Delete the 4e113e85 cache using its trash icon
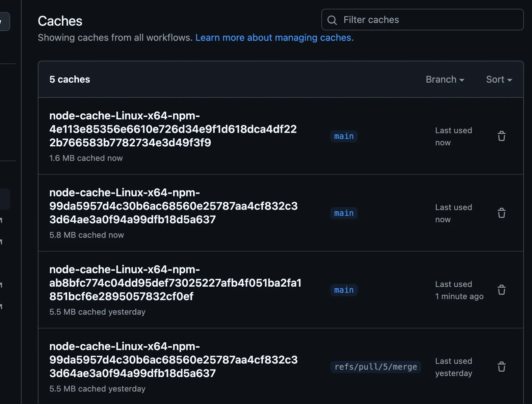Viewport: 532px width, 404px height. (501, 136)
